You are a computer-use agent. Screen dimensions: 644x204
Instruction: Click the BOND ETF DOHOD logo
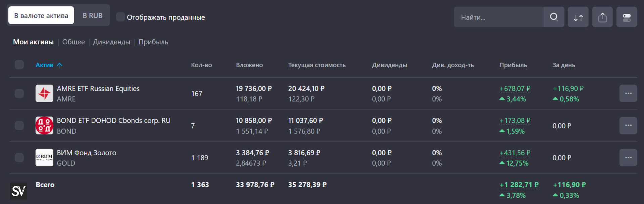pos(44,125)
